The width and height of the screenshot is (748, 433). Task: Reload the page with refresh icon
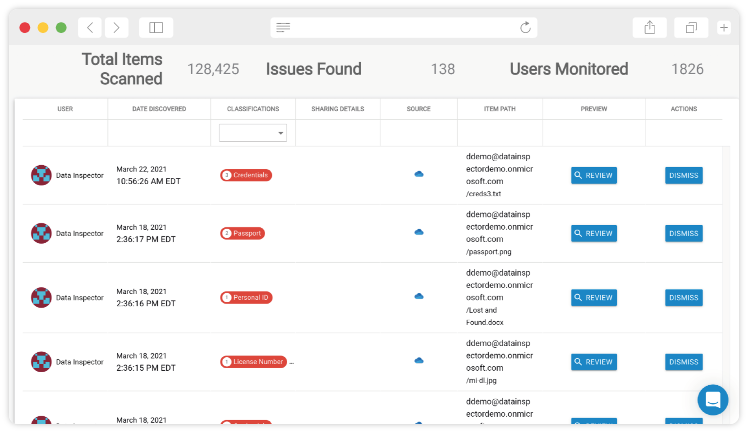525,28
